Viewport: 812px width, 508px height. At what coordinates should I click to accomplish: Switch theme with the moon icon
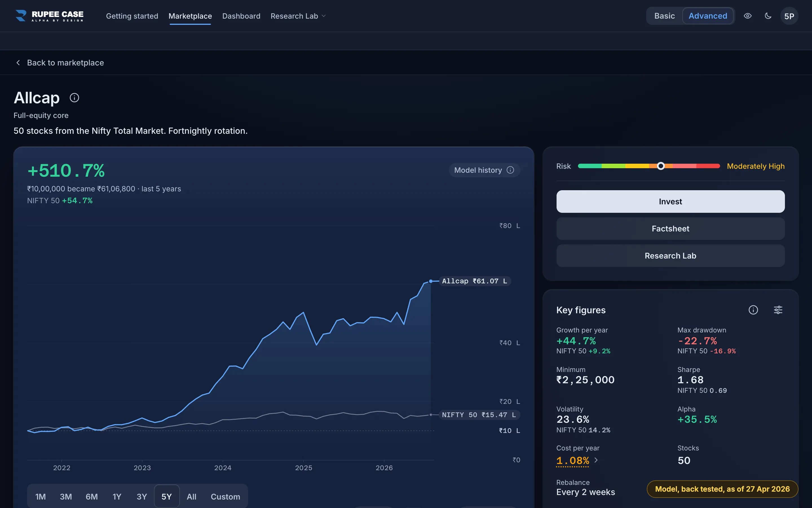coord(768,16)
